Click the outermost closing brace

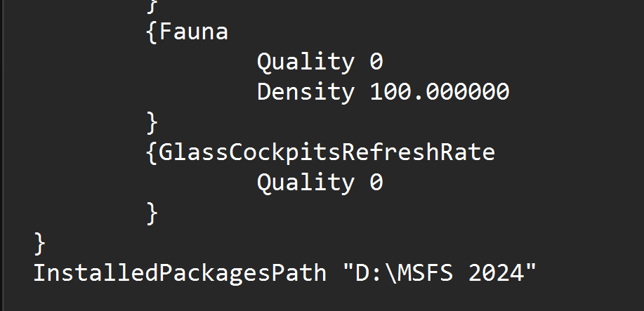pos(39,244)
